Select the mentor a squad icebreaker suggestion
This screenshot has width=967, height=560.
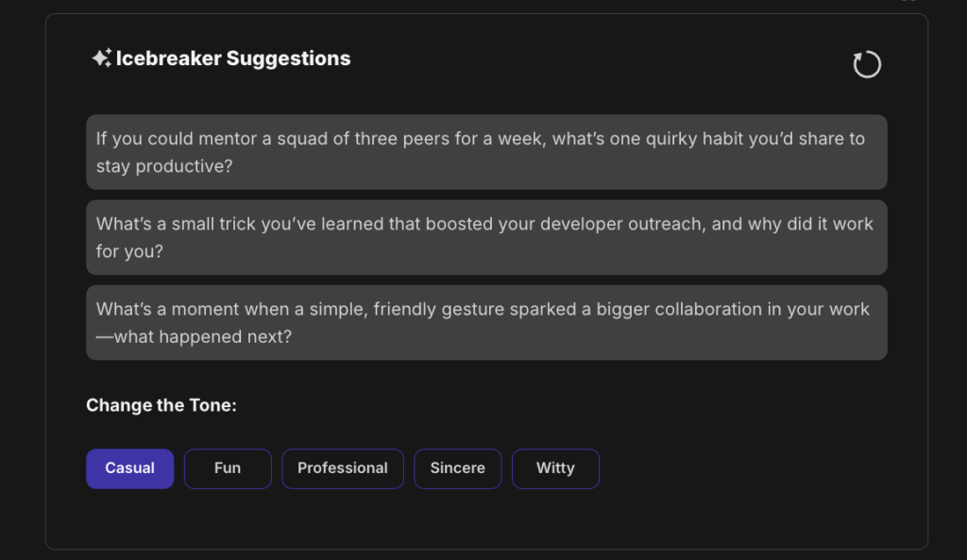(486, 152)
